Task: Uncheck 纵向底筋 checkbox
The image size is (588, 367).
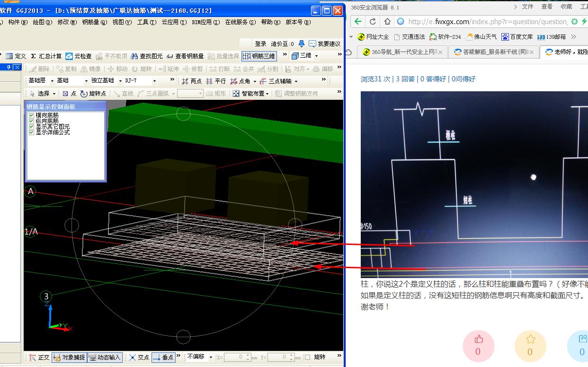Action: tap(31, 121)
